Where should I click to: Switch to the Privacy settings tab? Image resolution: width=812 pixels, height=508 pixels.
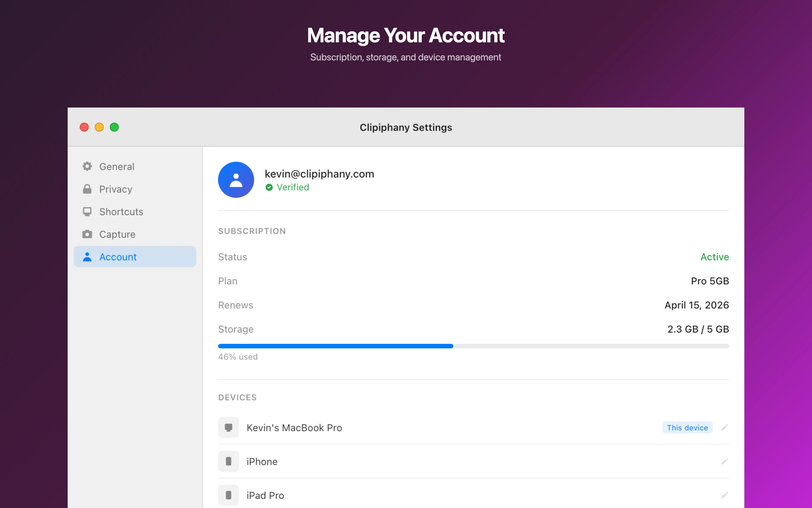click(x=135, y=189)
